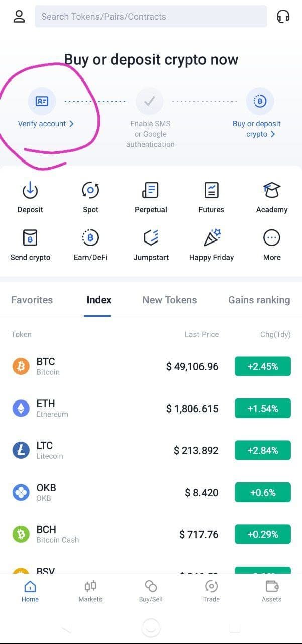Image resolution: width=302 pixels, height=644 pixels.
Task: Open the Academy graduation cap icon
Action: 272,191
